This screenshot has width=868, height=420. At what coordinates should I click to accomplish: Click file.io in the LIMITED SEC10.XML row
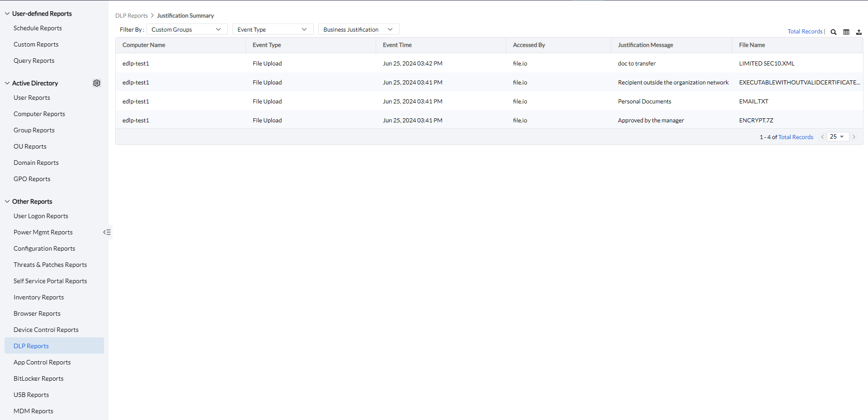pos(520,64)
